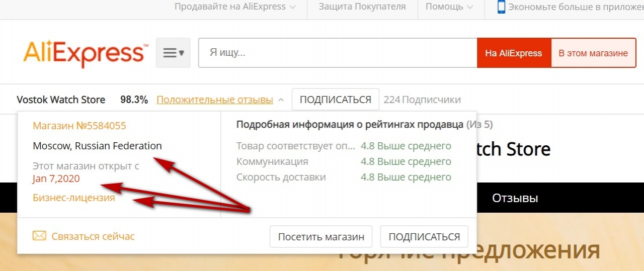Collapse the 'Положительные отзывы' popup chevron
This screenshot has width=644, height=271.
281,100
